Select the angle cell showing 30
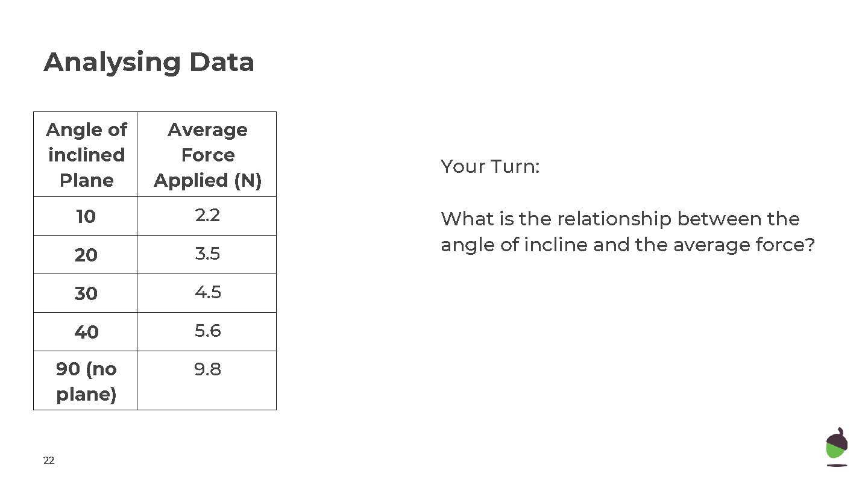 (x=86, y=293)
